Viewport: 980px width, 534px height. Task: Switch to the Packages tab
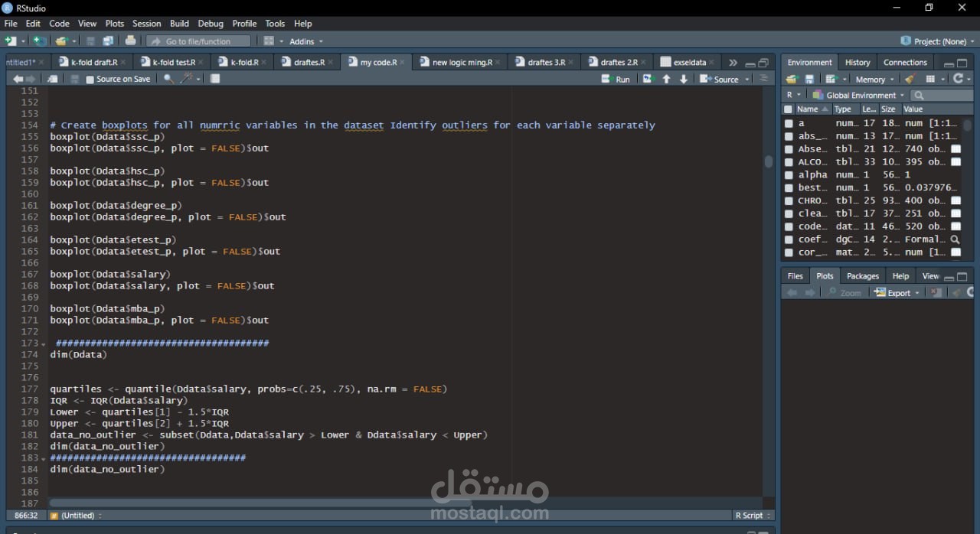(x=863, y=276)
